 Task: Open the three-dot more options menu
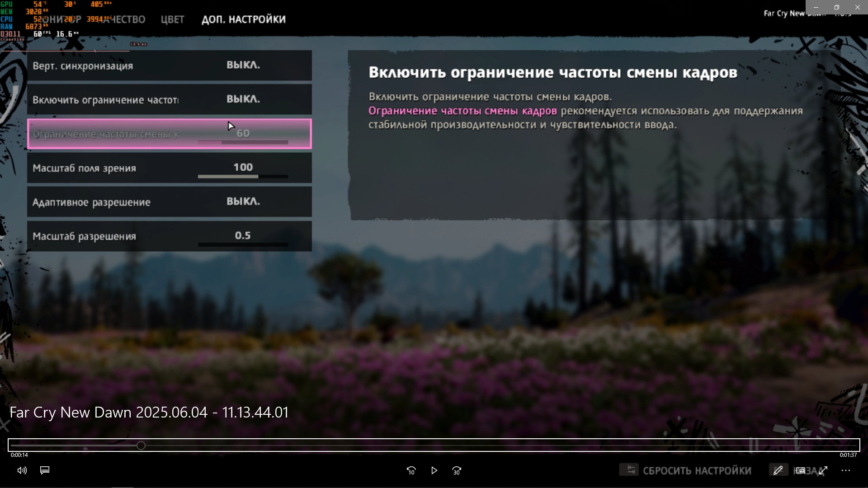tap(846, 470)
